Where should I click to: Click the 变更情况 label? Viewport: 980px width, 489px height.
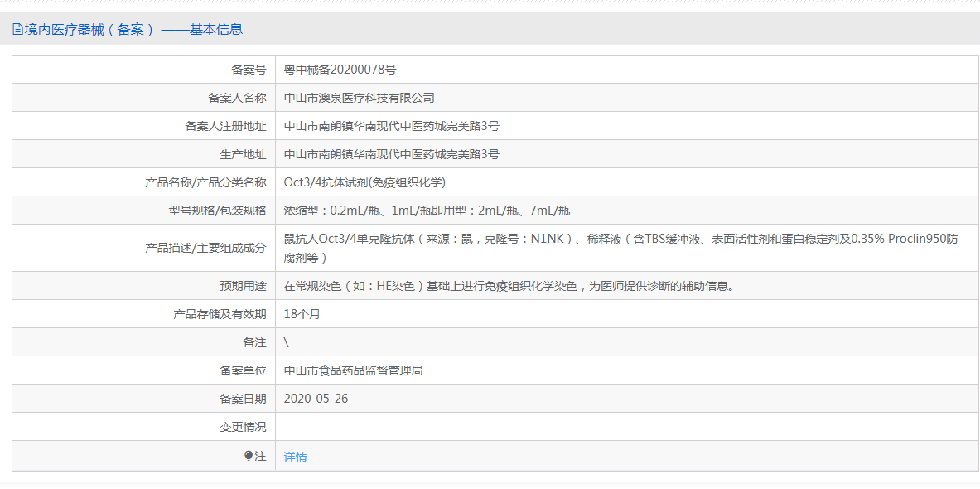point(243,427)
